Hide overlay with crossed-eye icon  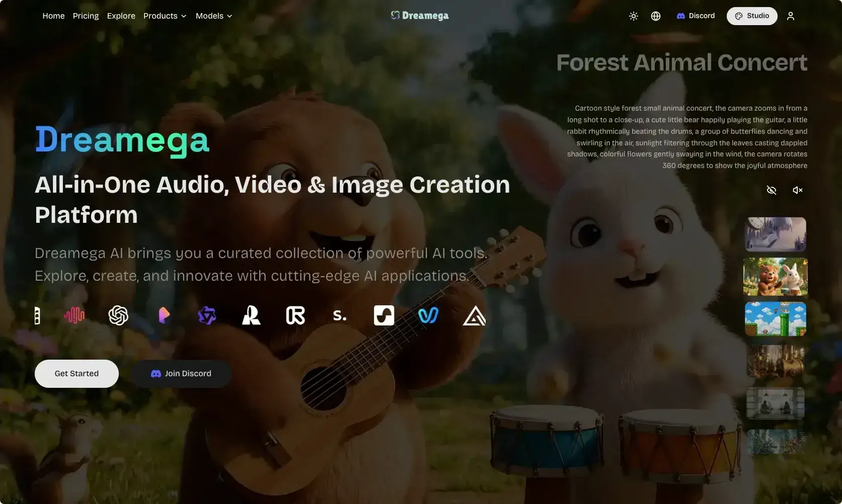[771, 190]
